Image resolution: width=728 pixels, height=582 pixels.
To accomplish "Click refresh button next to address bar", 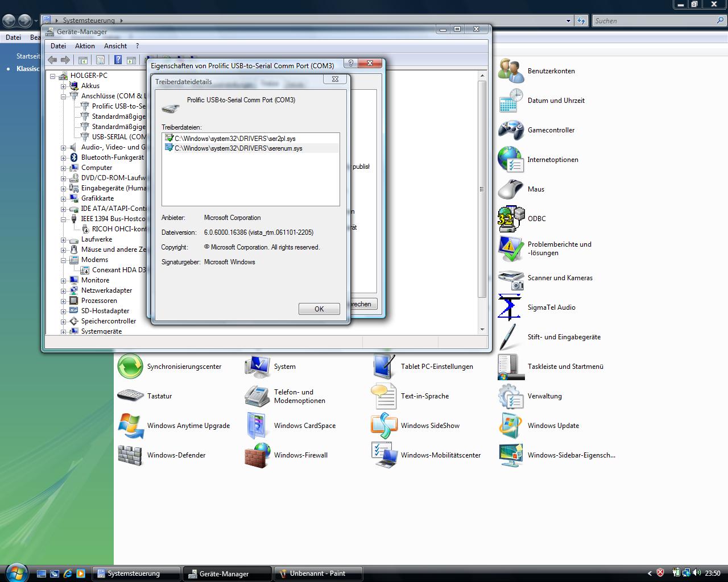I will 581,21.
